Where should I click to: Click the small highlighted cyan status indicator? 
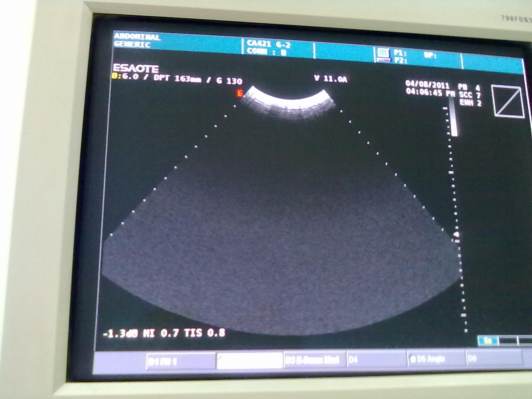(x=488, y=340)
